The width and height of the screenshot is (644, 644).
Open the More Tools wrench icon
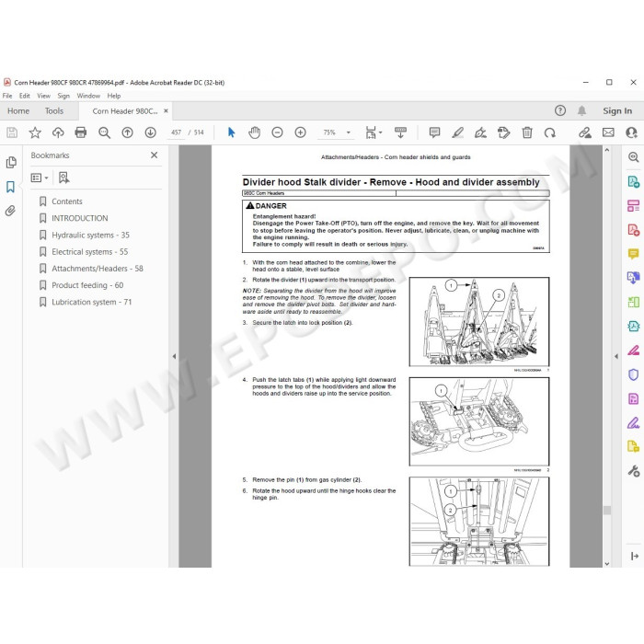pyautogui.click(x=633, y=471)
